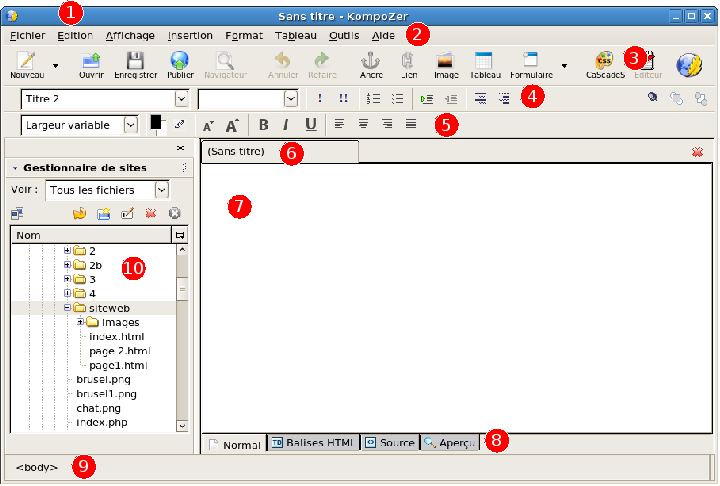This screenshot has height=486, width=720.
Task: Insert a link with Lien icon
Action: coord(408,65)
